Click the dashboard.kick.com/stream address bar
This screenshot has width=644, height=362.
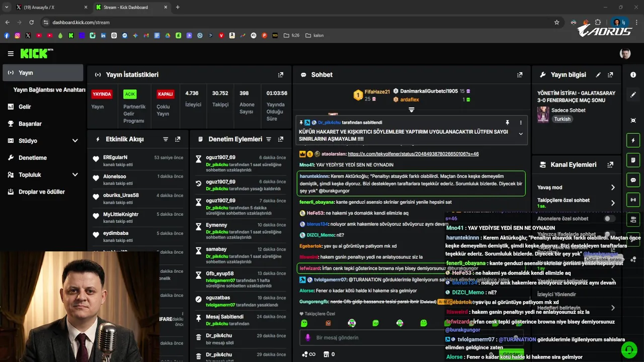point(297,22)
